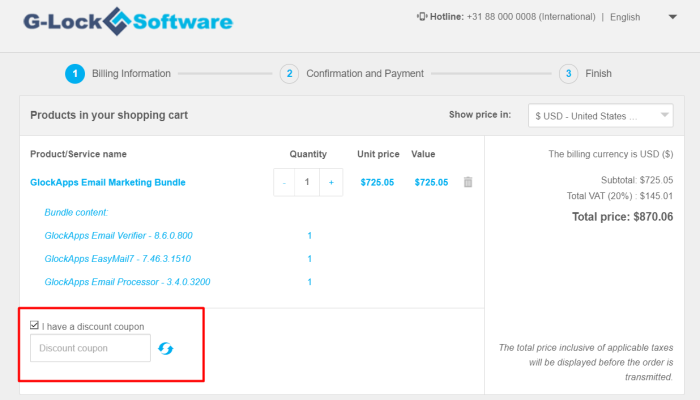The height and width of the screenshot is (400, 700).
Task: Click the quantity value field
Action: tap(307, 182)
